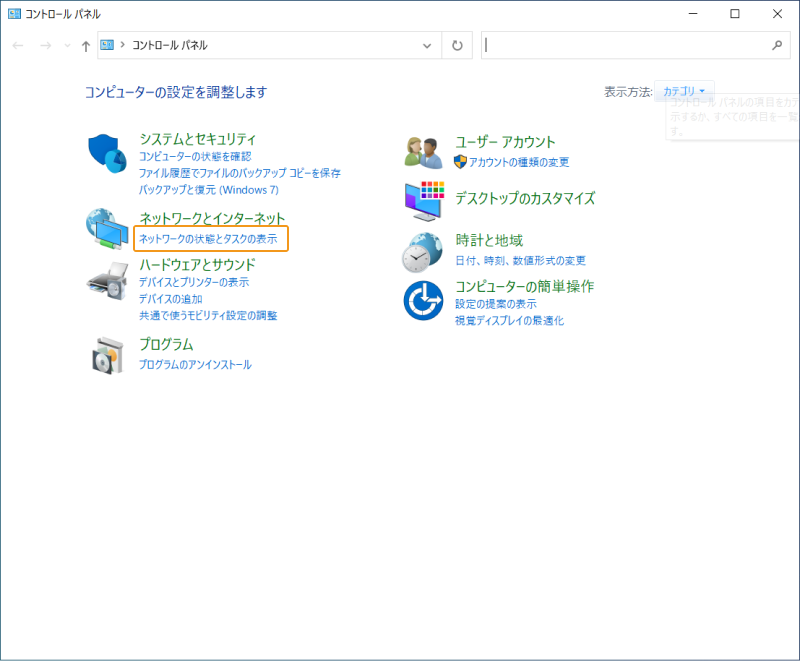Open システムとセキュリティ category heading
The height and width of the screenshot is (661, 800).
click(197, 139)
